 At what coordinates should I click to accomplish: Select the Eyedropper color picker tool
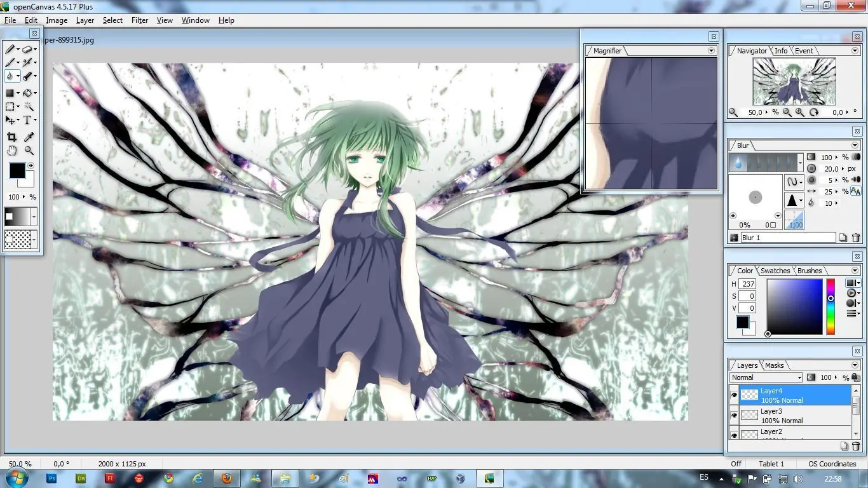(29, 137)
